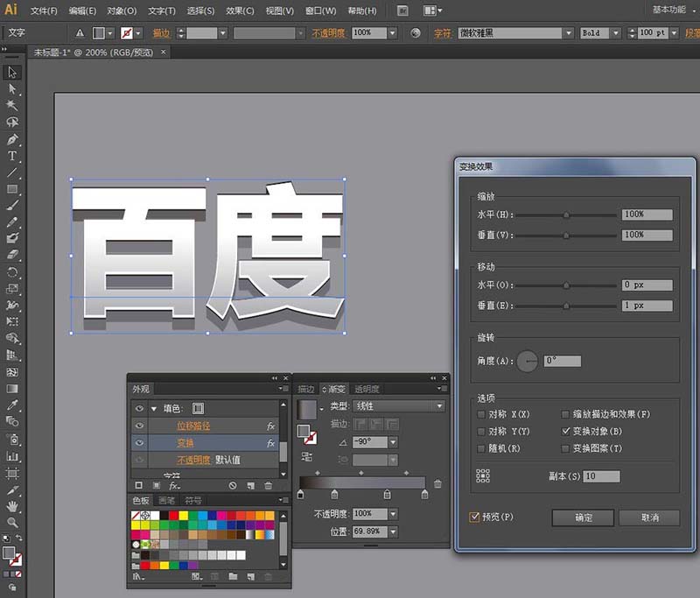Select the Direct Selection tool
The image size is (700, 598).
(12, 89)
